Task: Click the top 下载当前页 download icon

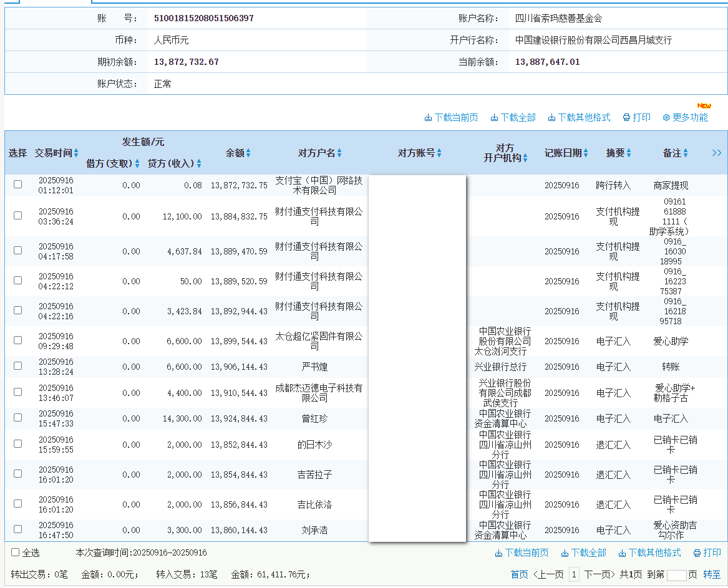Action: pyautogui.click(x=429, y=117)
